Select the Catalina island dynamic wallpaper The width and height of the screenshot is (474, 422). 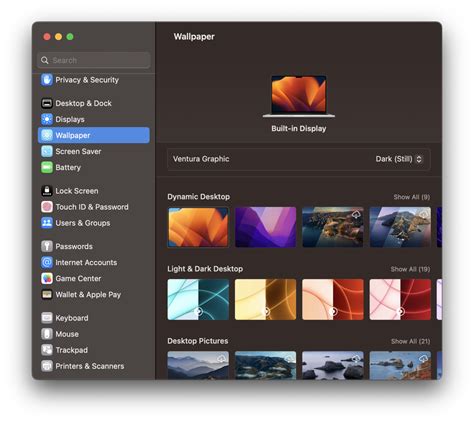pos(400,227)
